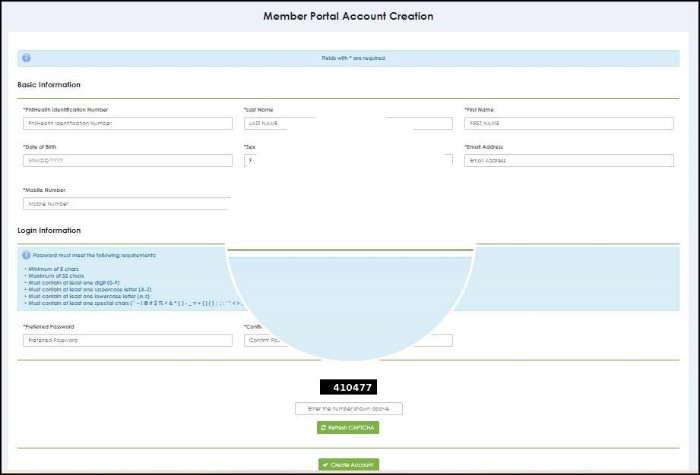Click the Member Portal Account Creation heading
The image size is (700, 475).
pyautogui.click(x=348, y=16)
